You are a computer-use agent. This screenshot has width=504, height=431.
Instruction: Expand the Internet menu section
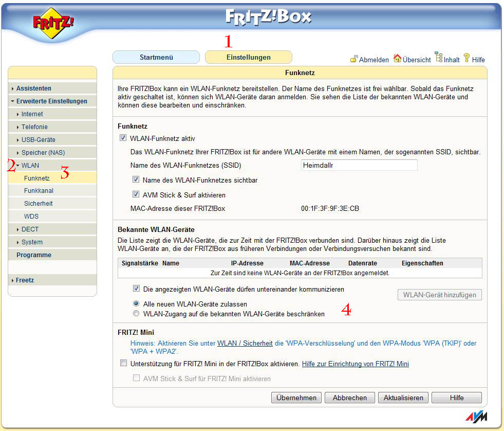pos(32,114)
